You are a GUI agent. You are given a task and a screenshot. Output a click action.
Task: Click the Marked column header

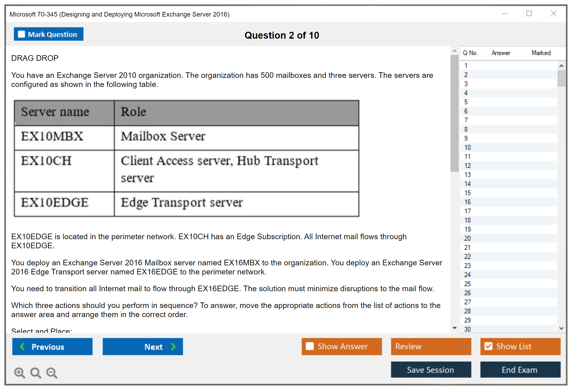(x=541, y=53)
